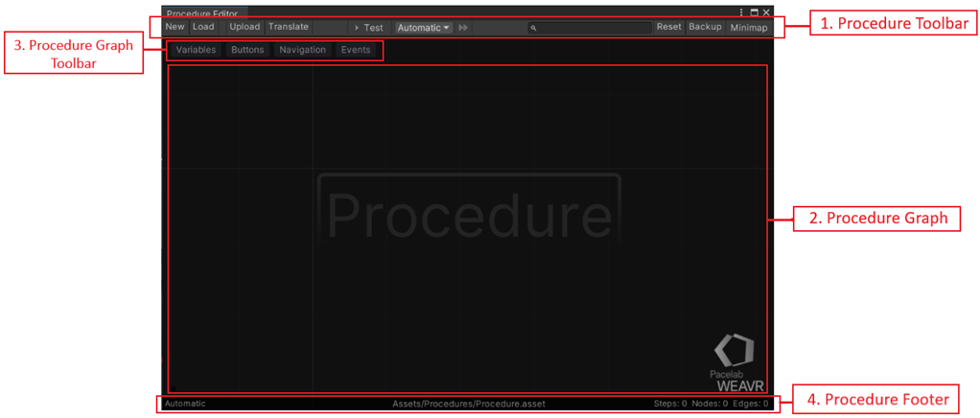Maximize the Procedure Editor window

(x=754, y=12)
